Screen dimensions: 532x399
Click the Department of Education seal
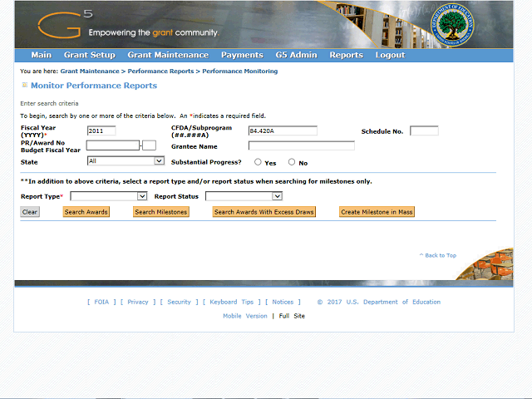click(x=452, y=25)
